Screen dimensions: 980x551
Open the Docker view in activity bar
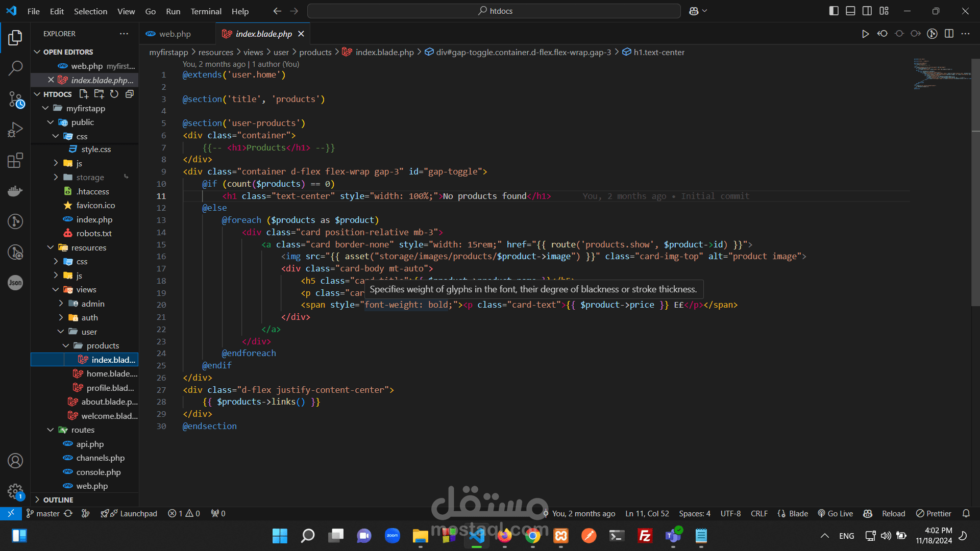(15, 191)
